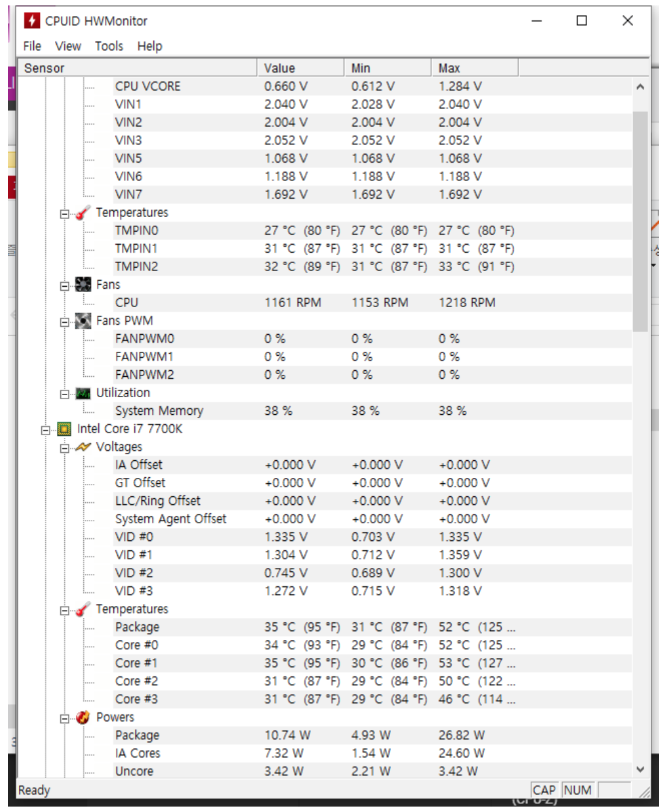Click the HWMonitor app icon in title bar
The image size is (667, 812).
[x=32, y=21]
